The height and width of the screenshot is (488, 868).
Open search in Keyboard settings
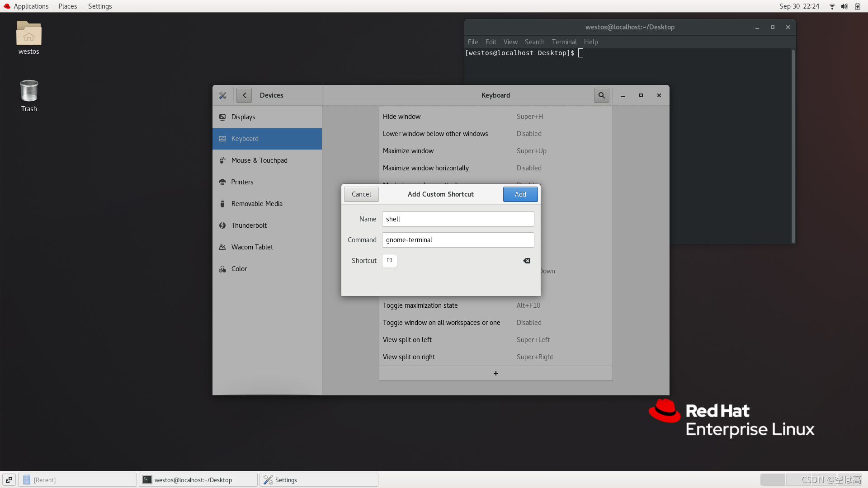pos(602,95)
